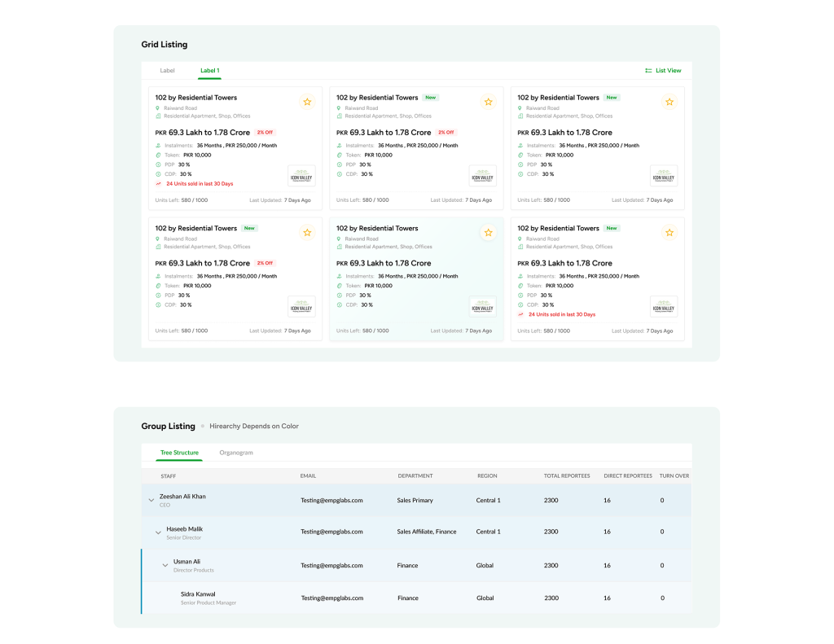
Task: Click the "2% Off" badge on top-left card
Action: point(265,132)
